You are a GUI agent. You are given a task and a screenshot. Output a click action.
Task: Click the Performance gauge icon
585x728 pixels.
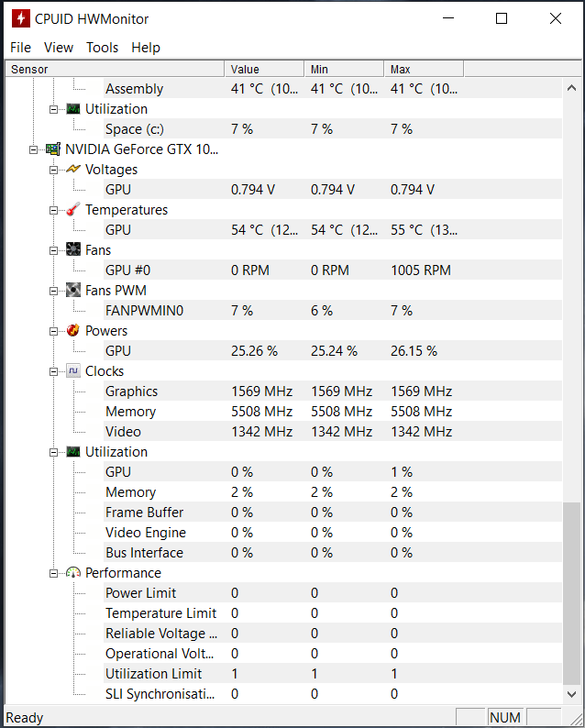point(73,573)
